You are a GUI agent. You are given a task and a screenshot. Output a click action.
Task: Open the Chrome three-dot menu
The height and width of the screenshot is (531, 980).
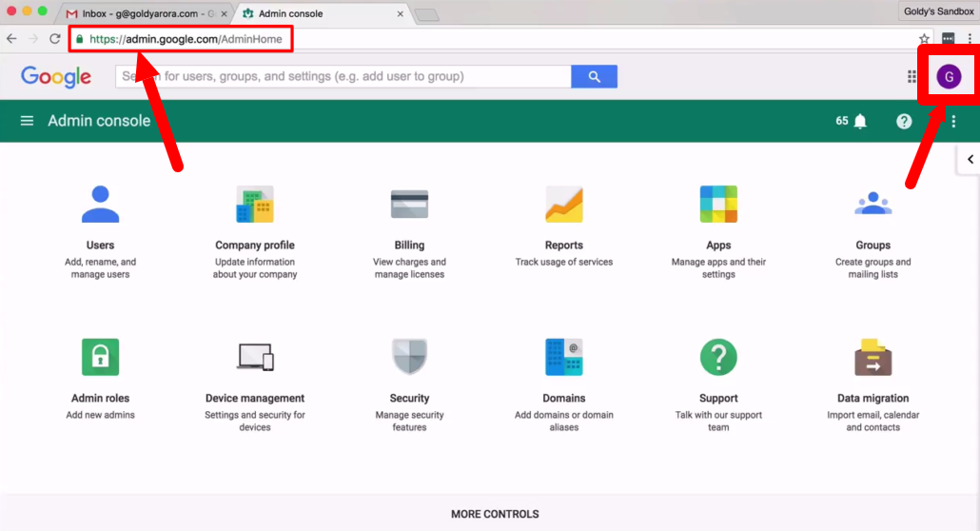(x=970, y=39)
